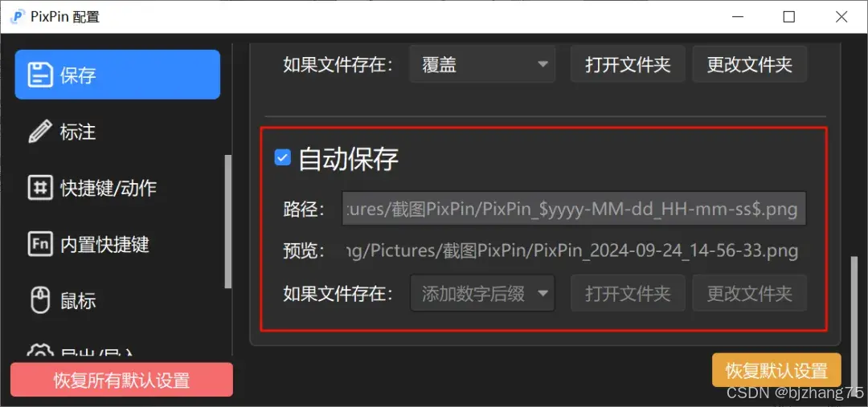Open the 添加数字后缀 dropdown

482,293
